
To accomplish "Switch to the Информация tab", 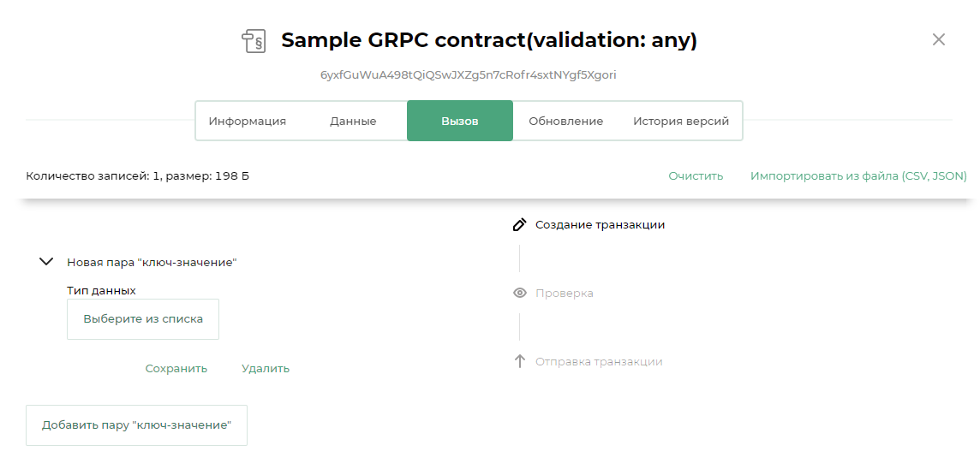I will tap(248, 122).
